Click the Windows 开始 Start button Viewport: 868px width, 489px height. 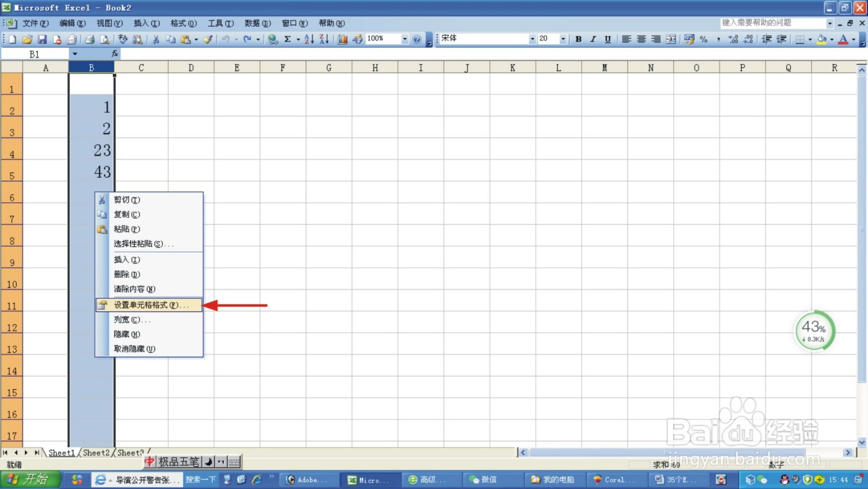[x=30, y=480]
